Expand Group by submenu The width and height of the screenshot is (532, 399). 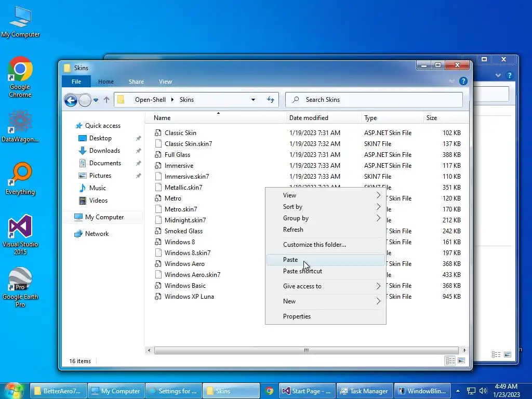pyautogui.click(x=326, y=218)
